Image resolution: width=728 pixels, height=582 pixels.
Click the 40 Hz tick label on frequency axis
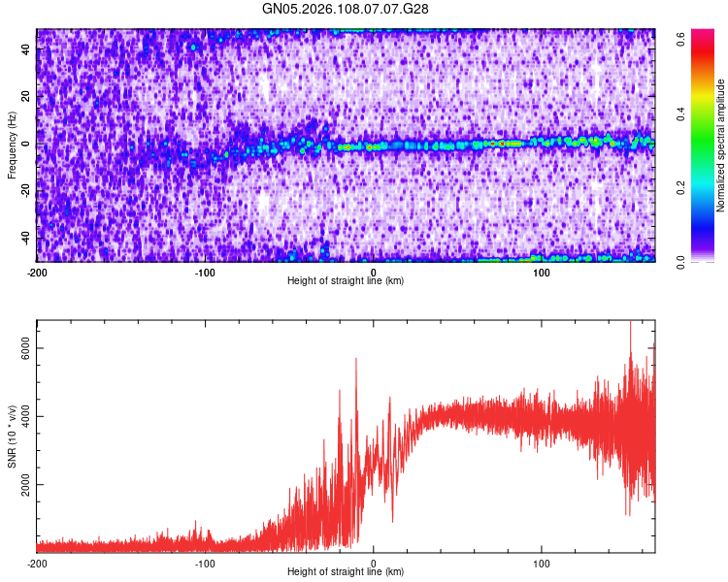(x=25, y=49)
